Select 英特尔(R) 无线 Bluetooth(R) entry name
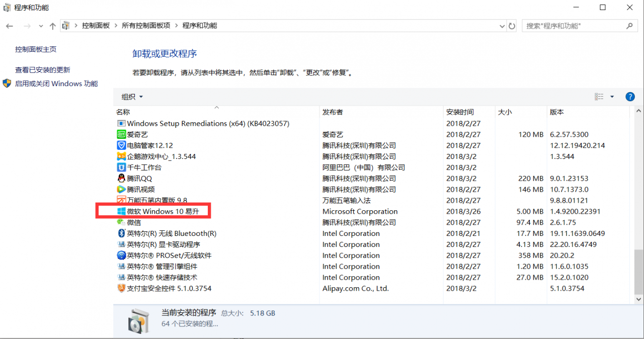Screen dimensions: 644x339 tap(172, 233)
